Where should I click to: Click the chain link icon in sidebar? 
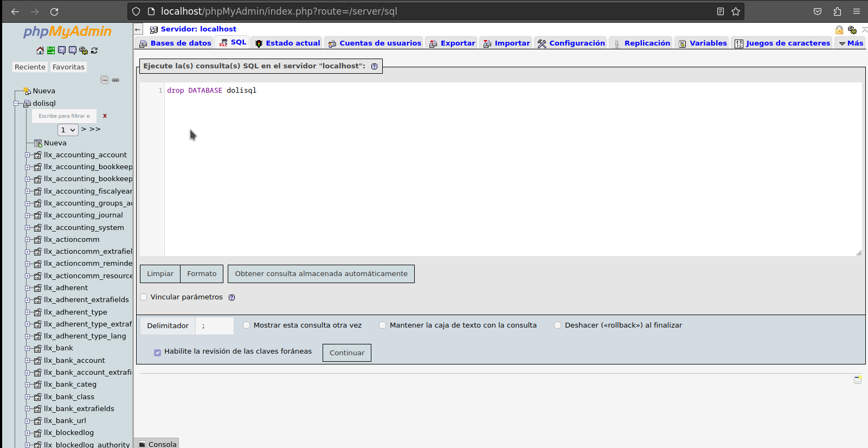[x=115, y=80]
